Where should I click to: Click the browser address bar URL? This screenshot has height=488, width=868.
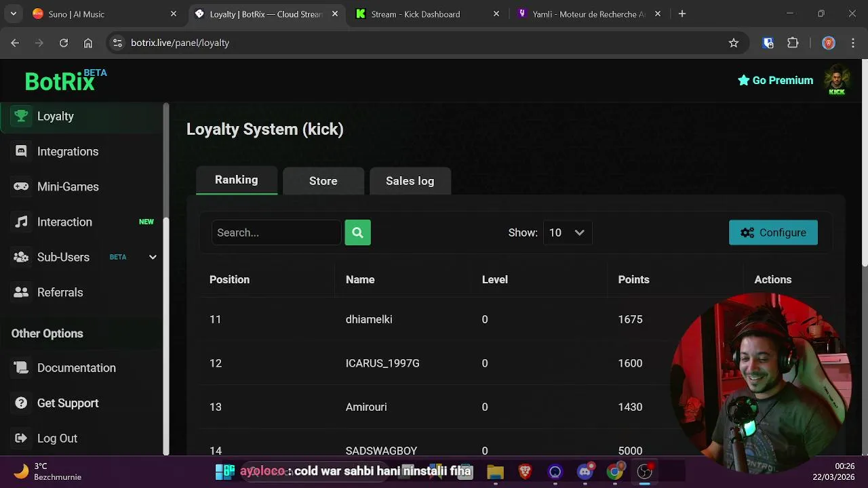180,43
